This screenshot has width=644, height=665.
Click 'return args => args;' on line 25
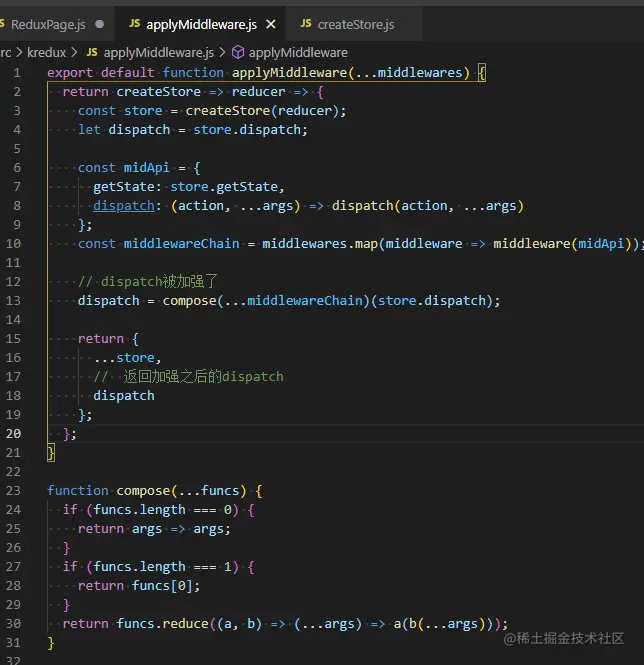(154, 529)
